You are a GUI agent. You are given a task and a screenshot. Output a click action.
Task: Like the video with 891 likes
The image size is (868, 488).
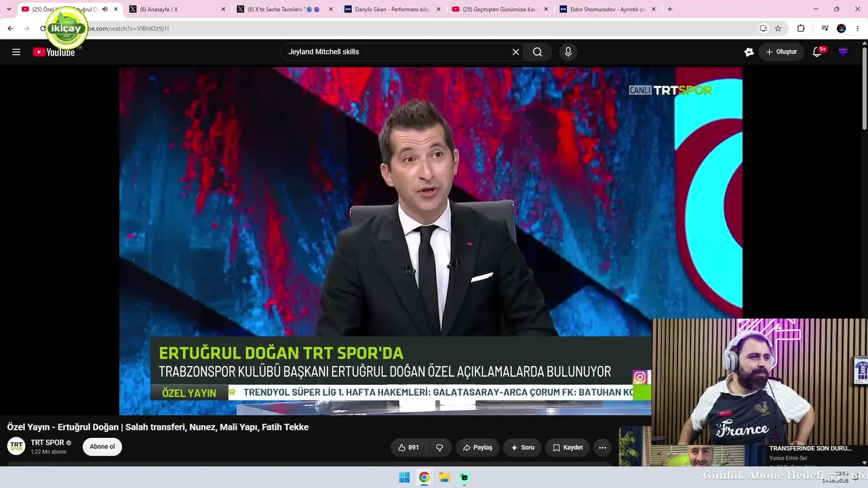pyautogui.click(x=409, y=447)
